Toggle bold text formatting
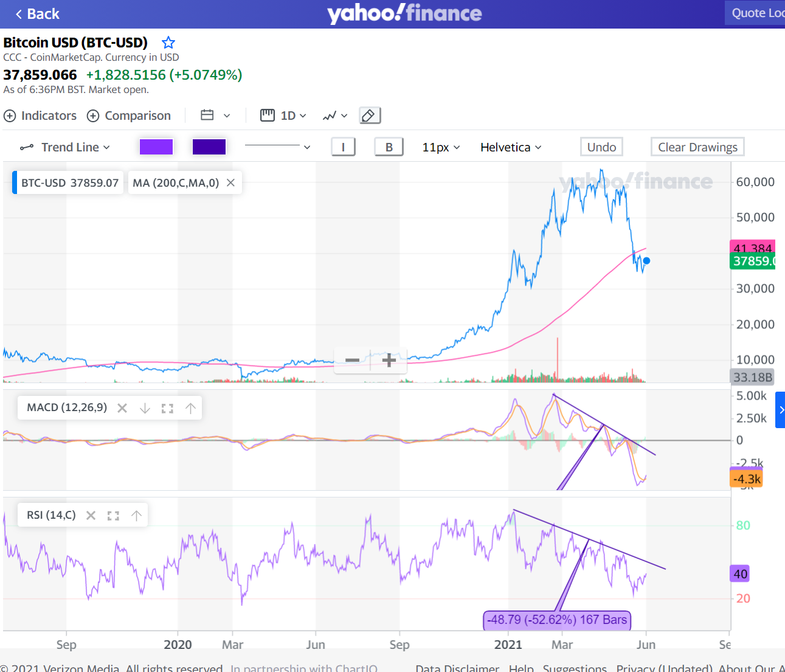The height and width of the screenshot is (672, 785). (389, 147)
